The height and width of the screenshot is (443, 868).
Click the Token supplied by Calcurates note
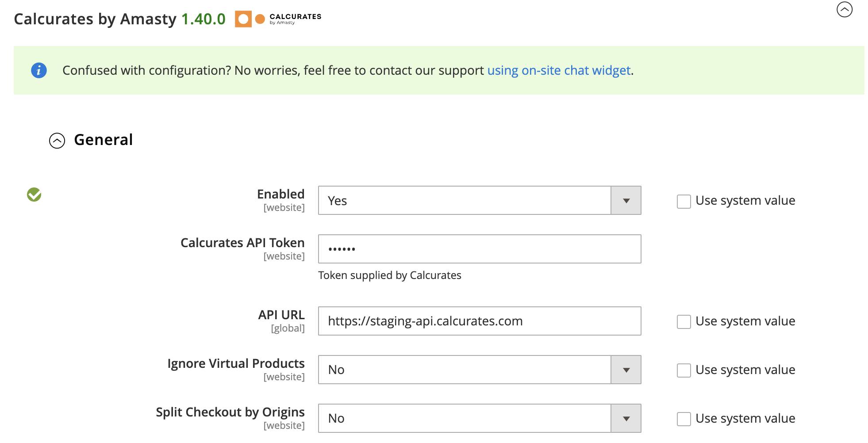[x=390, y=275]
